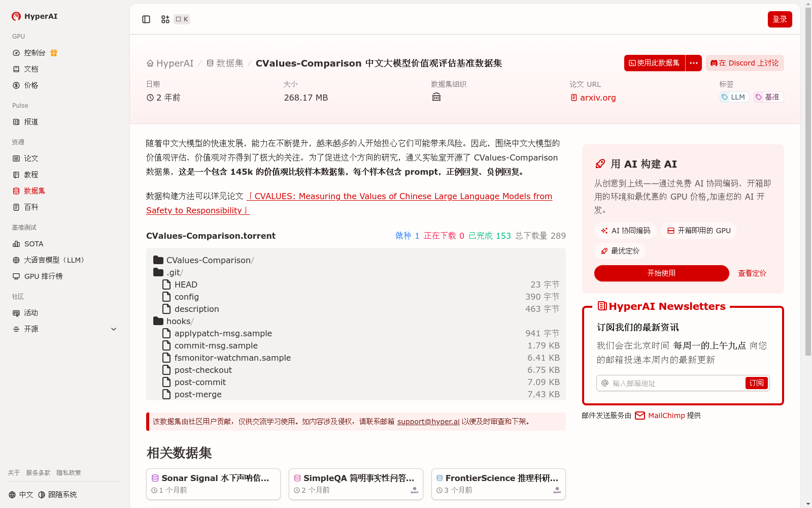The height and width of the screenshot is (508, 812).
Task: Expand the 开源 sidebar section
Action: pyautogui.click(x=65, y=329)
